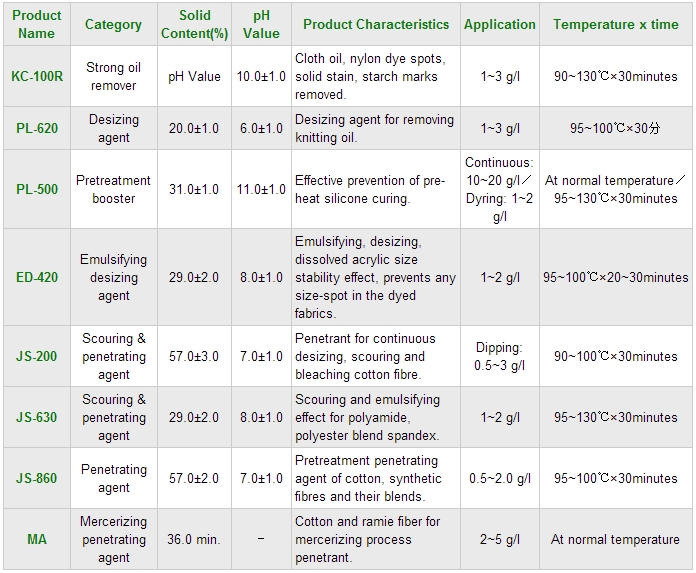The width and height of the screenshot is (696, 573).
Task: Select the JS-630 product name
Action: (x=37, y=417)
